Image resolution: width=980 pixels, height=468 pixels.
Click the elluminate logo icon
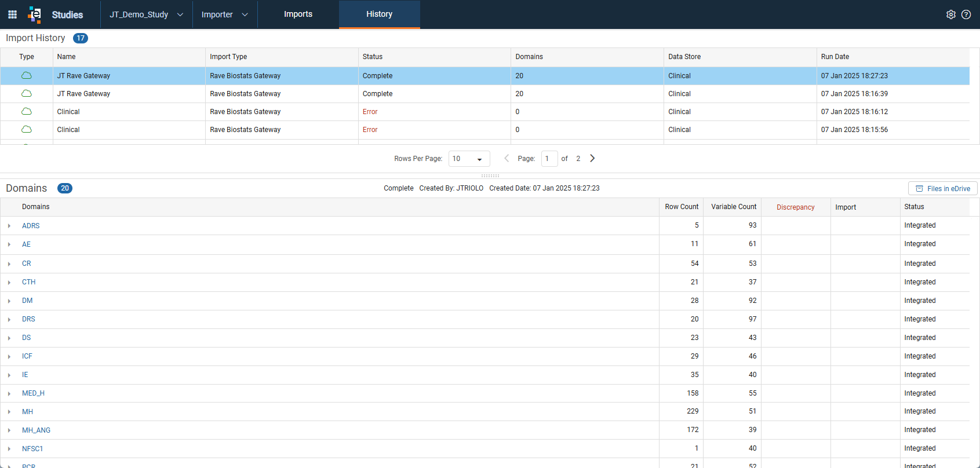pos(35,14)
